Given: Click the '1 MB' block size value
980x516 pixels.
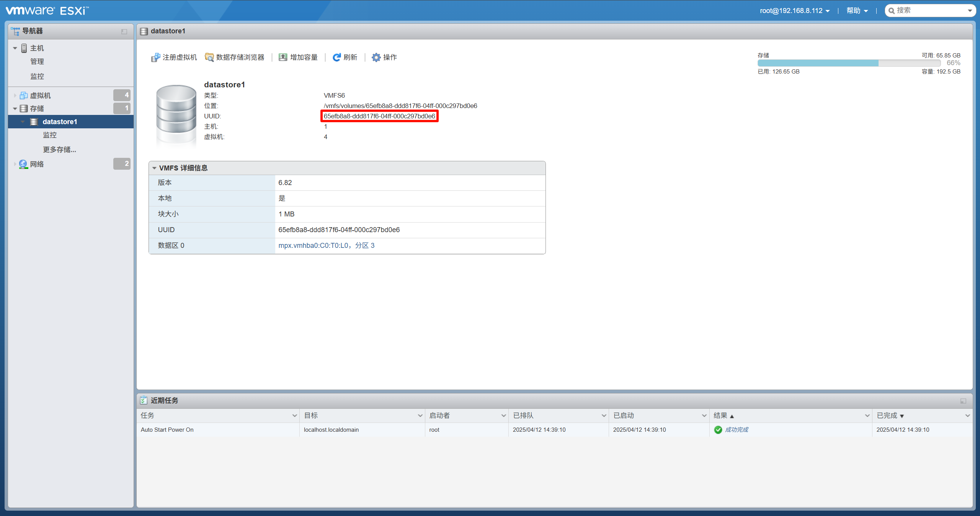Looking at the screenshot, I should (286, 214).
